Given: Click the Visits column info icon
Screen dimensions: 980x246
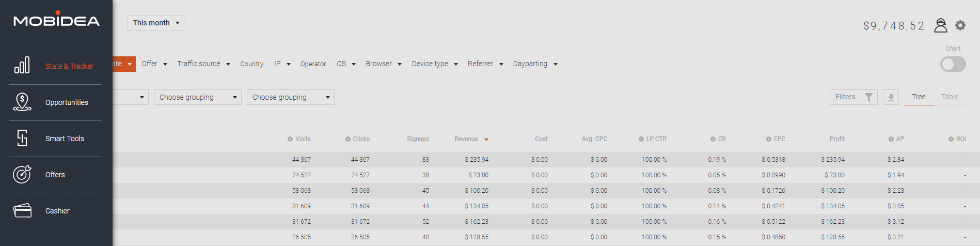Looking at the screenshot, I should (x=290, y=139).
